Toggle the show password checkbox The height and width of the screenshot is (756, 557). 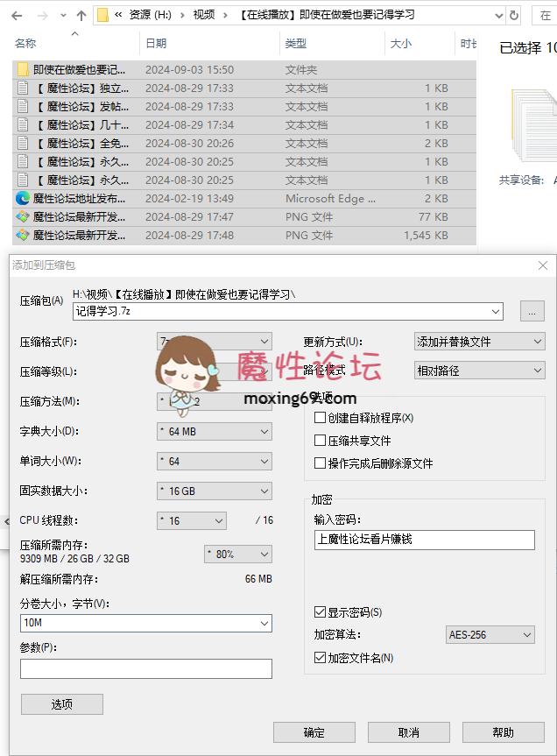pyautogui.click(x=321, y=612)
